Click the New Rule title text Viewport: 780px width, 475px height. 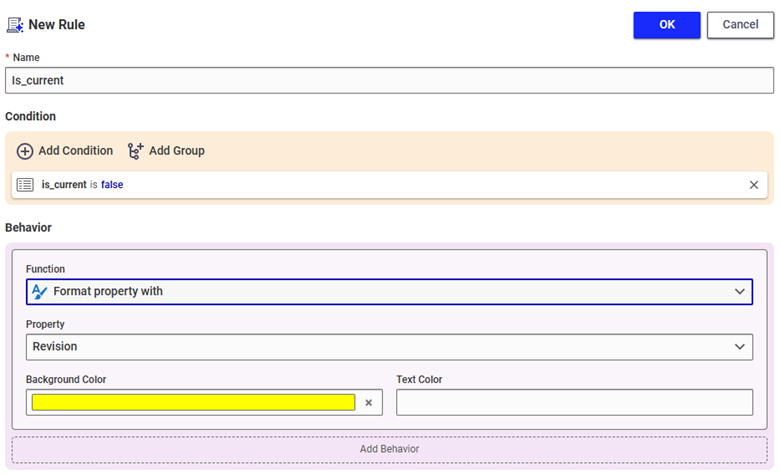[56, 25]
